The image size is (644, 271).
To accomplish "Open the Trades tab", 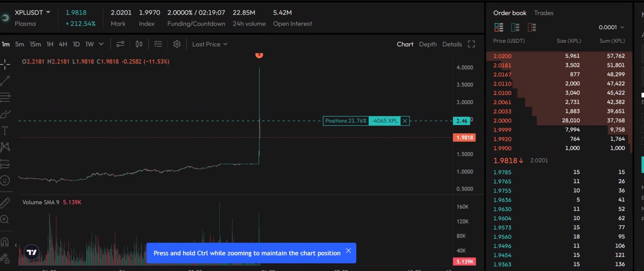I will 543,13.
